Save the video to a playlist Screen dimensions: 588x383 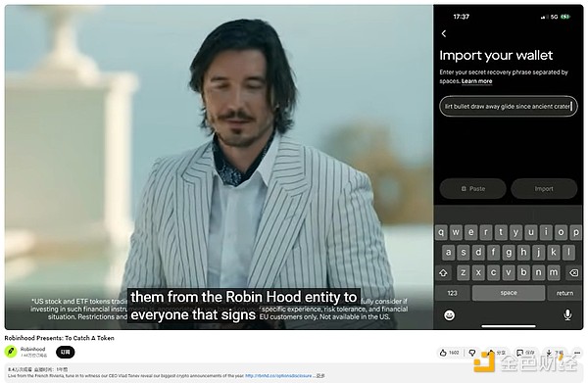pyautogui.click(x=525, y=353)
